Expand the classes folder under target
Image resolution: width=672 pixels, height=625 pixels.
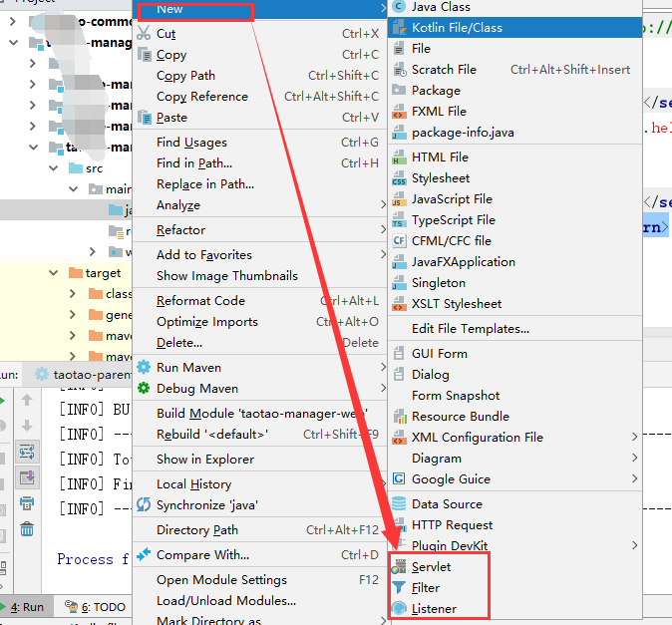tap(73, 293)
